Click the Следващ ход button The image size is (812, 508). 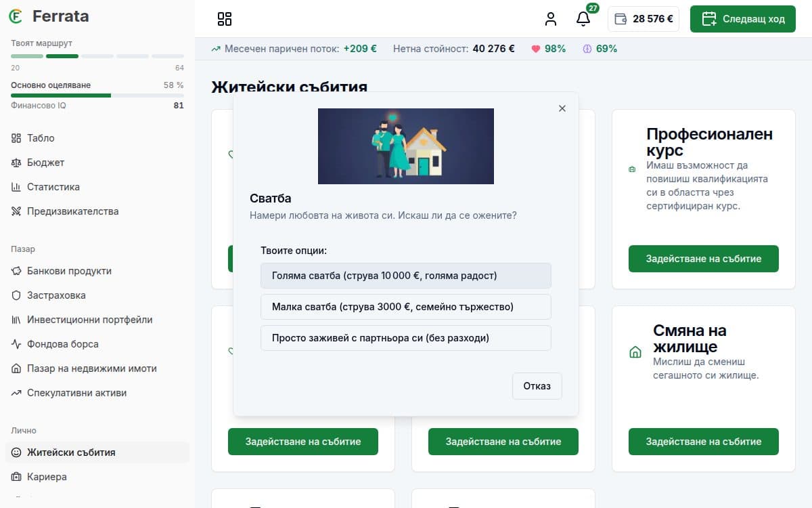(743, 19)
